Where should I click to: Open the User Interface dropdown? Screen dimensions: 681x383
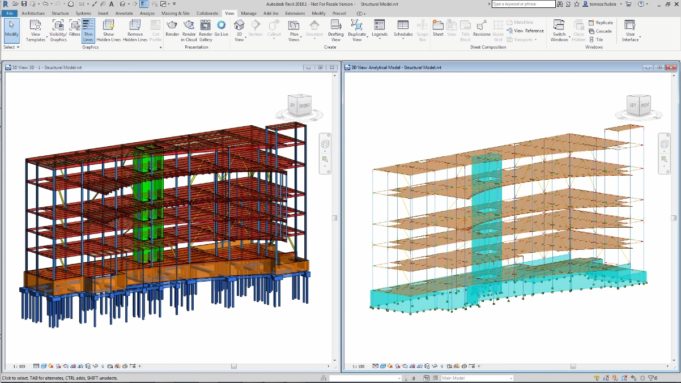tap(630, 30)
